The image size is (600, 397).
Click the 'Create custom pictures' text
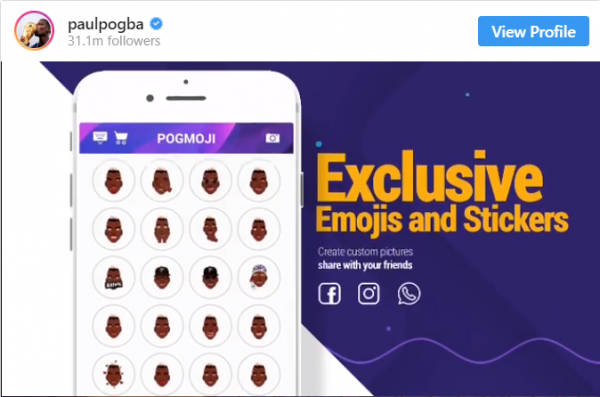(x=365, y=252)
